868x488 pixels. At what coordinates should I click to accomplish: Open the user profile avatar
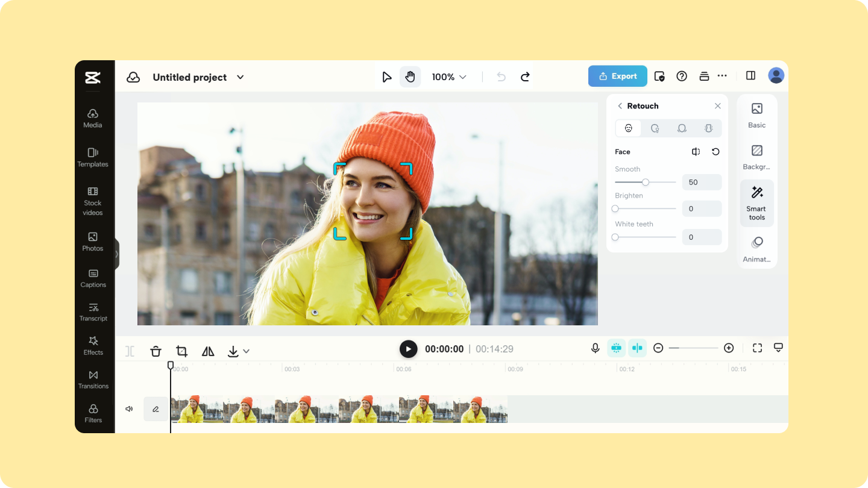[x=776, y=75]
